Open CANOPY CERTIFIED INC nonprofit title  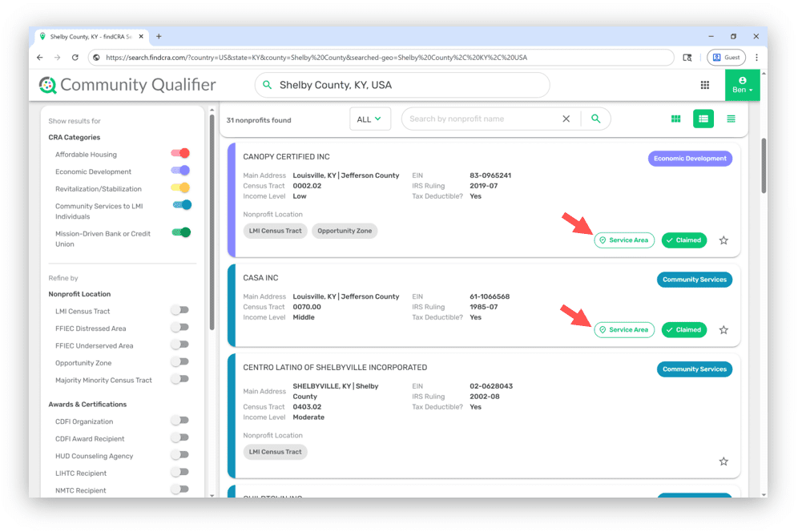[287, 157]
